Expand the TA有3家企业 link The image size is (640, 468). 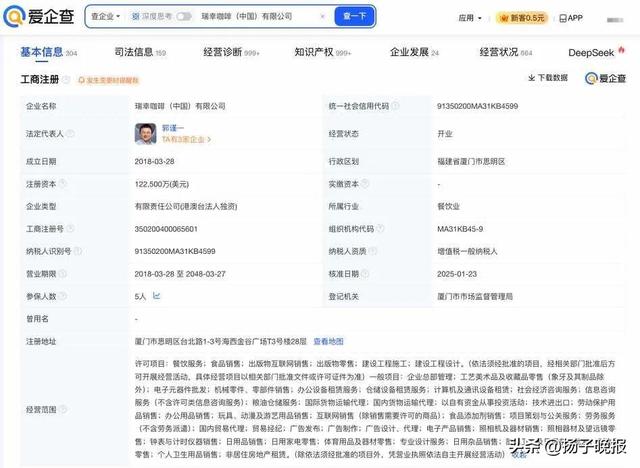coord(187,140)
